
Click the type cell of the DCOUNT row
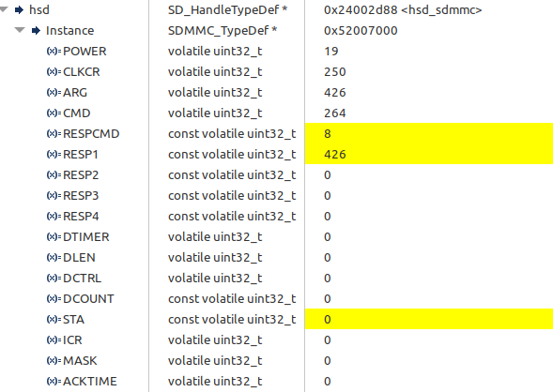click(232, 298)
